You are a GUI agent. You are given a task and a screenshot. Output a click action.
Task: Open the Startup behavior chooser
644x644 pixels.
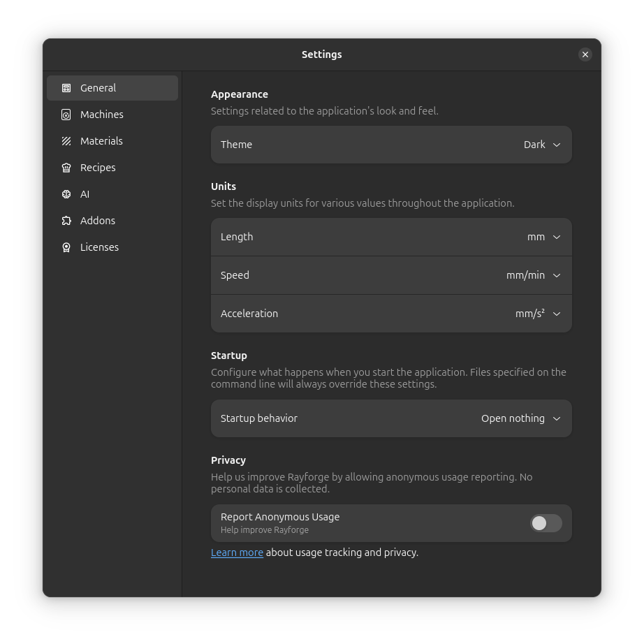[520, 418]
